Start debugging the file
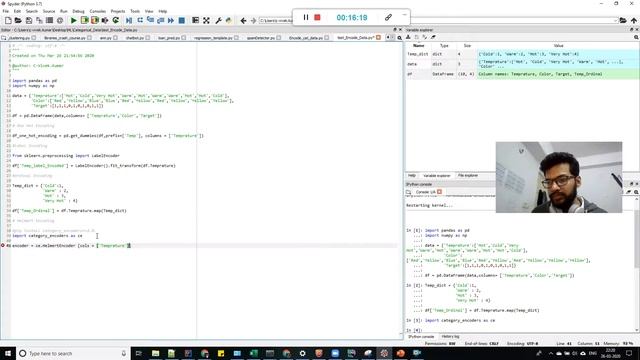Viewport: 640px width, 360px height. [x=129, y=20]
